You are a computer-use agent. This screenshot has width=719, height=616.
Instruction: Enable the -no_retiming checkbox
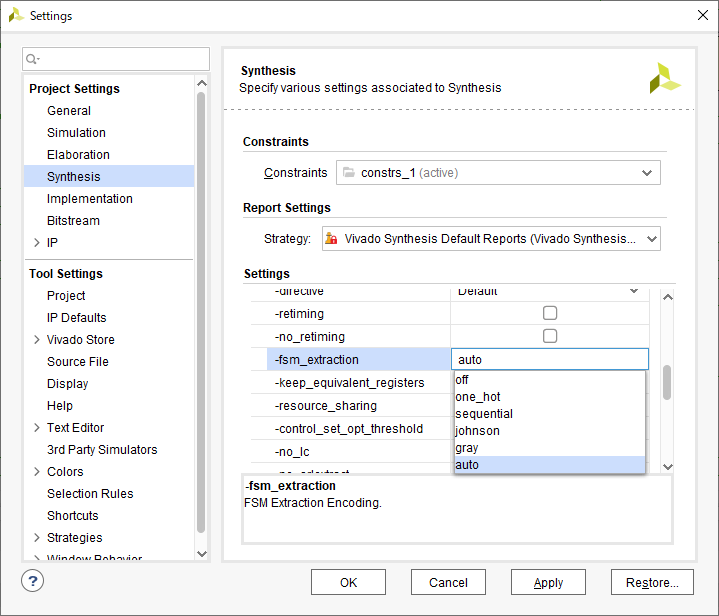click(550, 336)
